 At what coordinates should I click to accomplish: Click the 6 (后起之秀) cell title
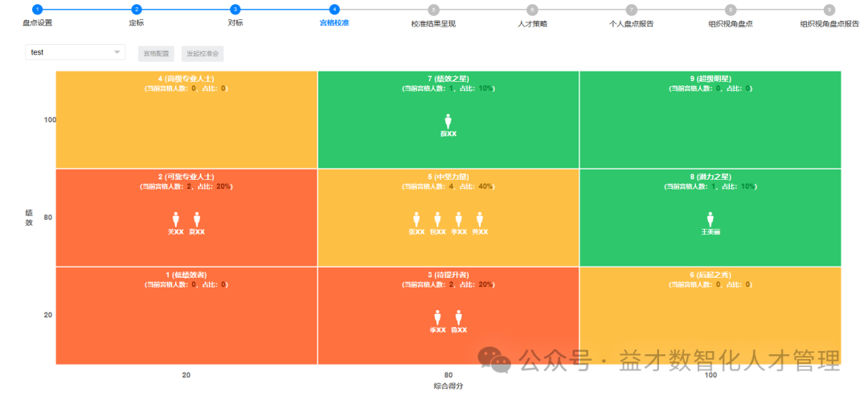pyautogui.click(x=710, y=275)
